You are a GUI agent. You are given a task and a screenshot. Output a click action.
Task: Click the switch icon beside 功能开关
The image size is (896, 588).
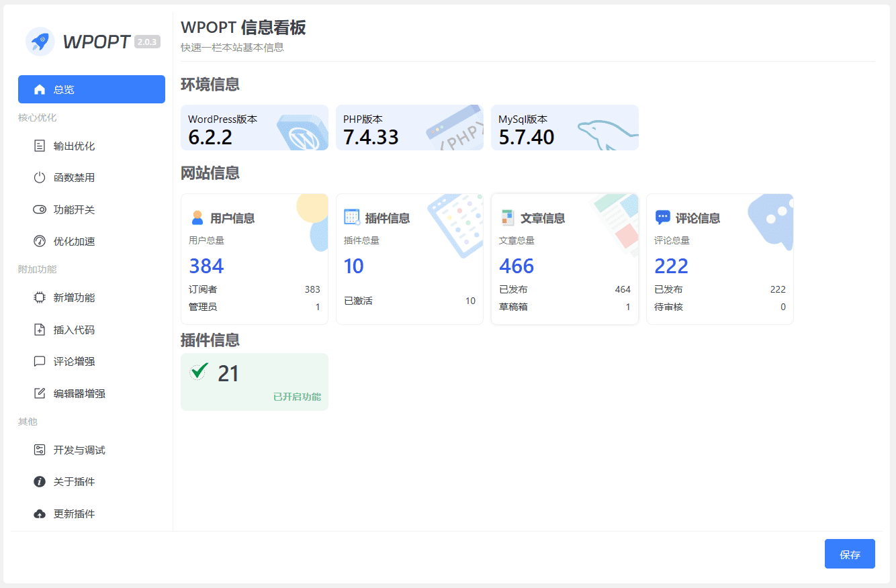(x=40, y=209)
